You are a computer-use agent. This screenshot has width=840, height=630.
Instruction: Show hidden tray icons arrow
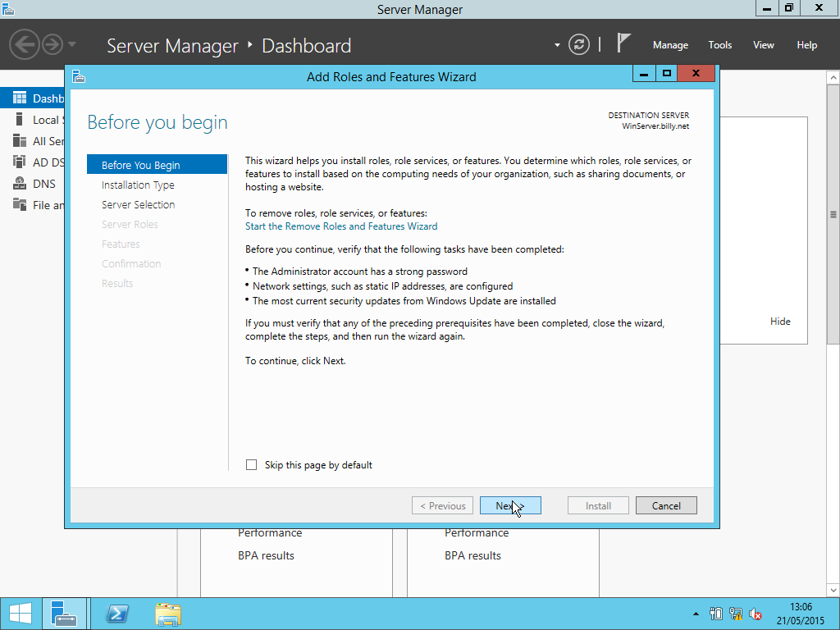[x=696, y=614]
